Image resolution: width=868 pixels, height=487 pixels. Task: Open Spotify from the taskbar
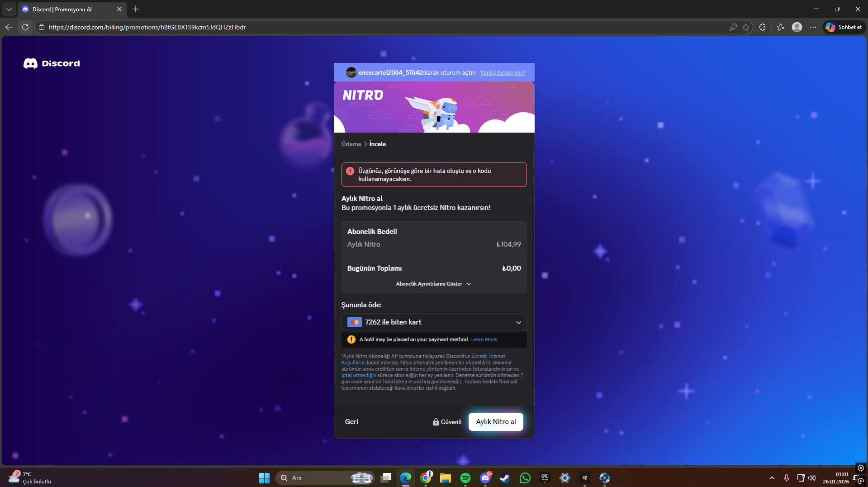[x=465, y=478]
